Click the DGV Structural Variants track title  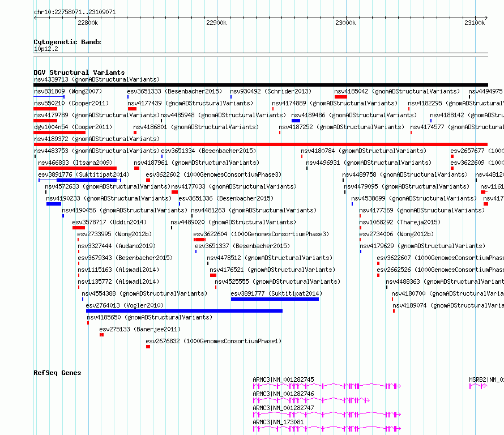pyautogui.click(x=79, y=72)
